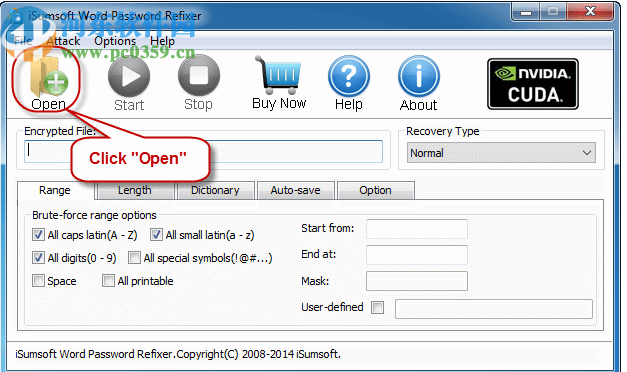
Task: Expand the Recovery Type dropdown
Action: click(x=501, y=153)
